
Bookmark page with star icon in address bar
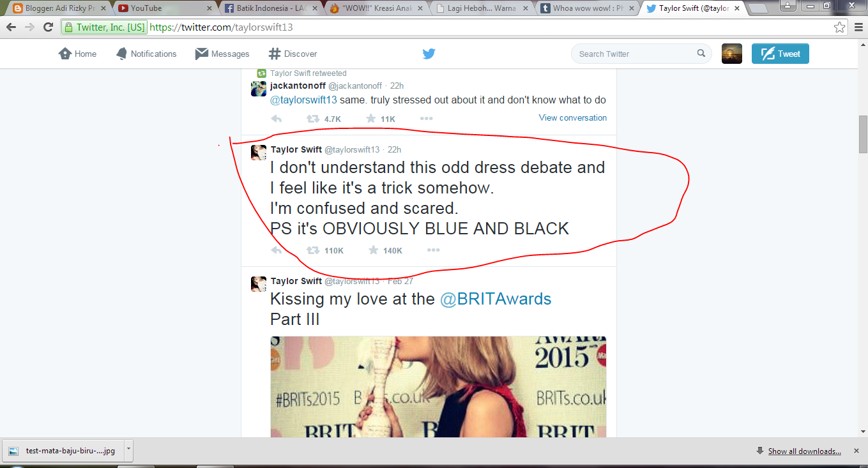pos(839,27)
